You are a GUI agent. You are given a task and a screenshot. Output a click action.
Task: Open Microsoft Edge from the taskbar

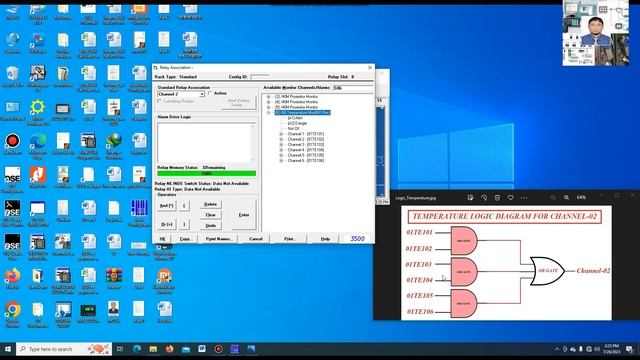pos(137,349)
